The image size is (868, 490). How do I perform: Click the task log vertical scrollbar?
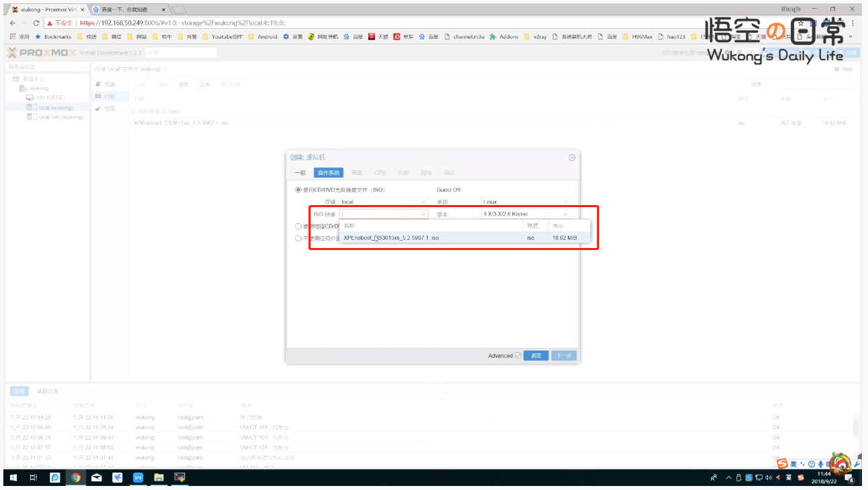click(856, 436)
